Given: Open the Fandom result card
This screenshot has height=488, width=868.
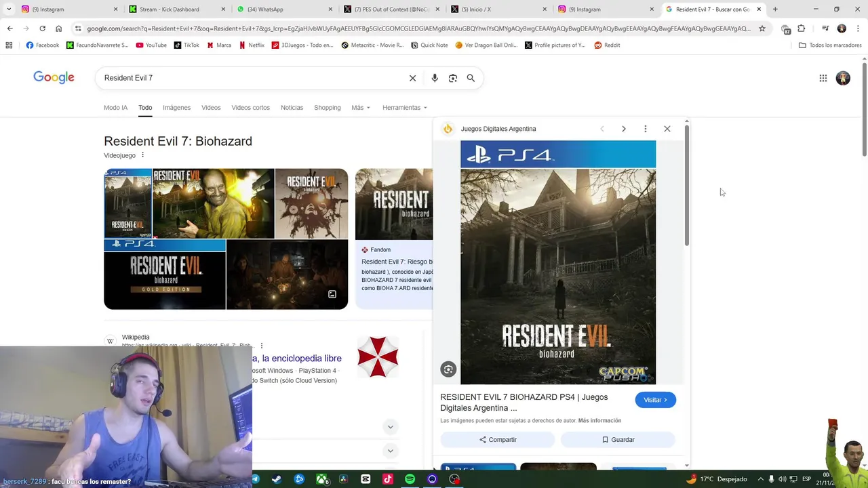Looking at the screenshot, I should pos(394,239).
